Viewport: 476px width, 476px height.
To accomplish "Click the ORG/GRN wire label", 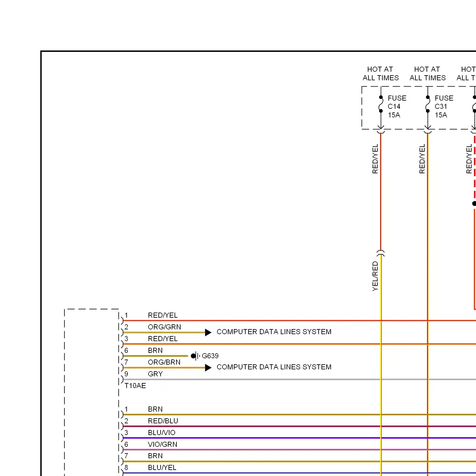I will [164, 327].
